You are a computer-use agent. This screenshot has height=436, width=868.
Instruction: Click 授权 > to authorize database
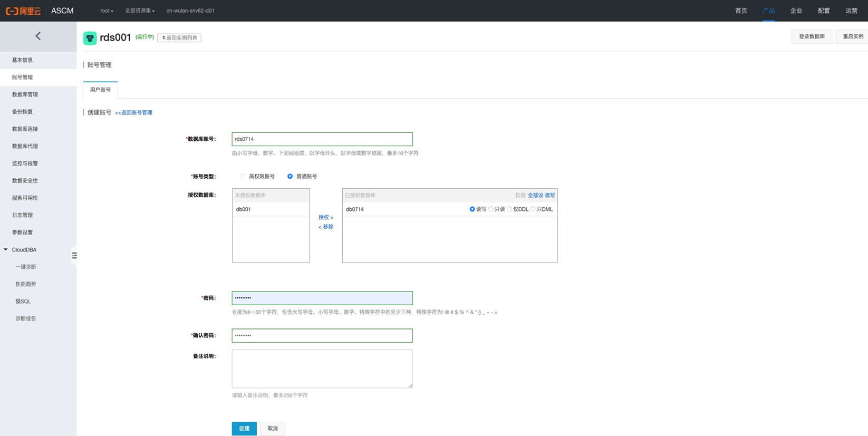326,217
